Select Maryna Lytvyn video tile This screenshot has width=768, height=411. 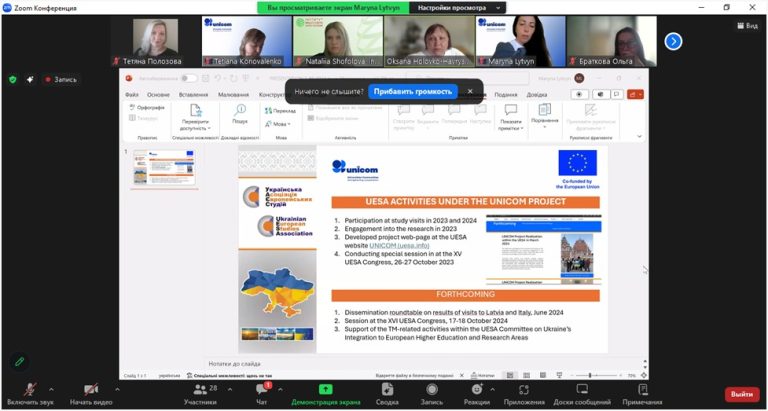point(520,41)
